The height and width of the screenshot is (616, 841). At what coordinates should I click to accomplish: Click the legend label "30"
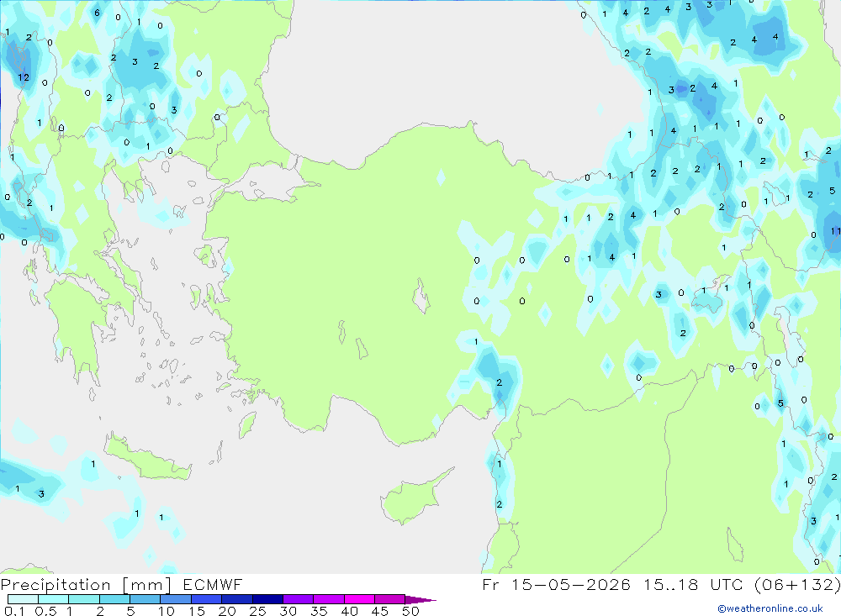[288, 611]
